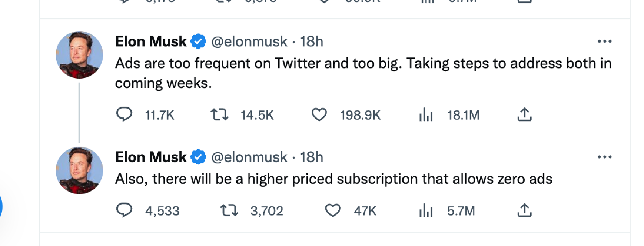Image resolution: width=644 pixels, height=246 pixels.
Task: Retweet the 'Ads are too frequent' tweet
Action: pyautogui.click(x=219, y=115)
